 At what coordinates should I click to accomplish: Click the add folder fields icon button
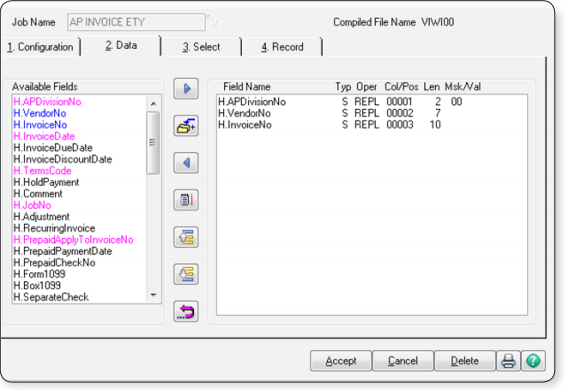186,126
